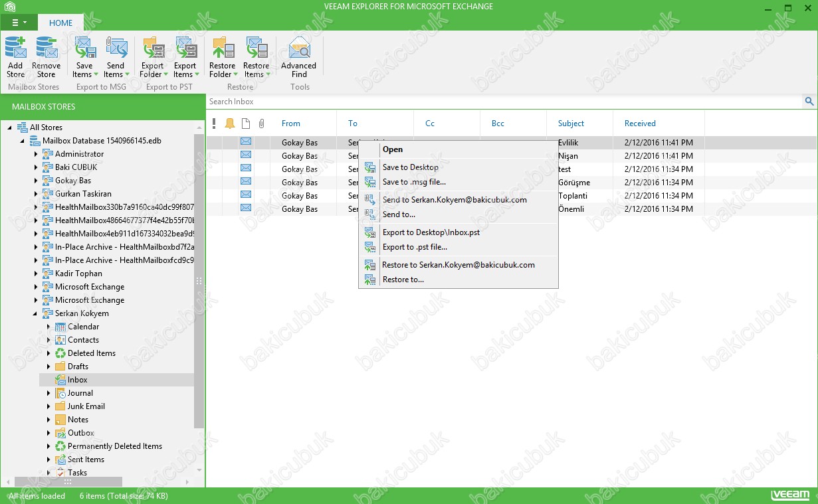Click the Outbox folder icon
818x504 pixels.
60,433
